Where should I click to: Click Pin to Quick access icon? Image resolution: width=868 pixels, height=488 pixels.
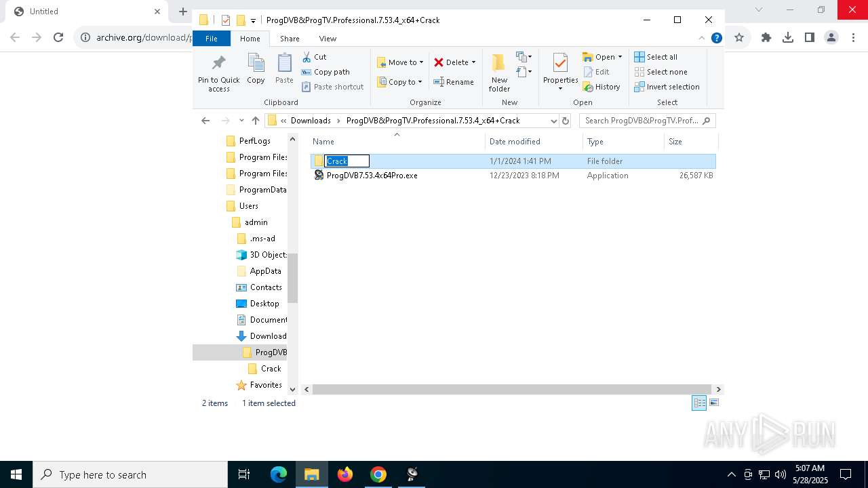pos(218,73)
